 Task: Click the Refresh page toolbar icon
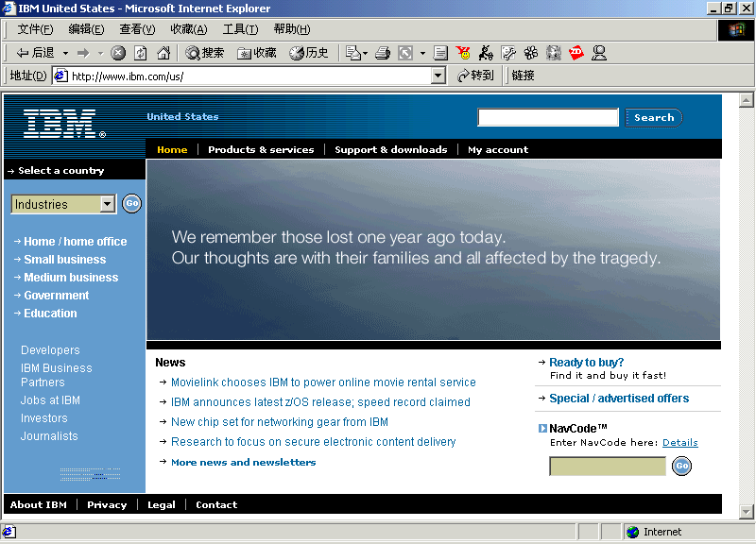pyautogui.click(x=140, y=53)
